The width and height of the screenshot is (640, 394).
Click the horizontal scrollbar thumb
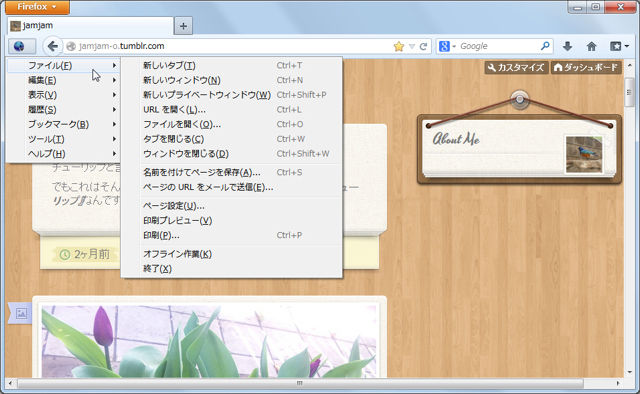[x=300, y=383]
